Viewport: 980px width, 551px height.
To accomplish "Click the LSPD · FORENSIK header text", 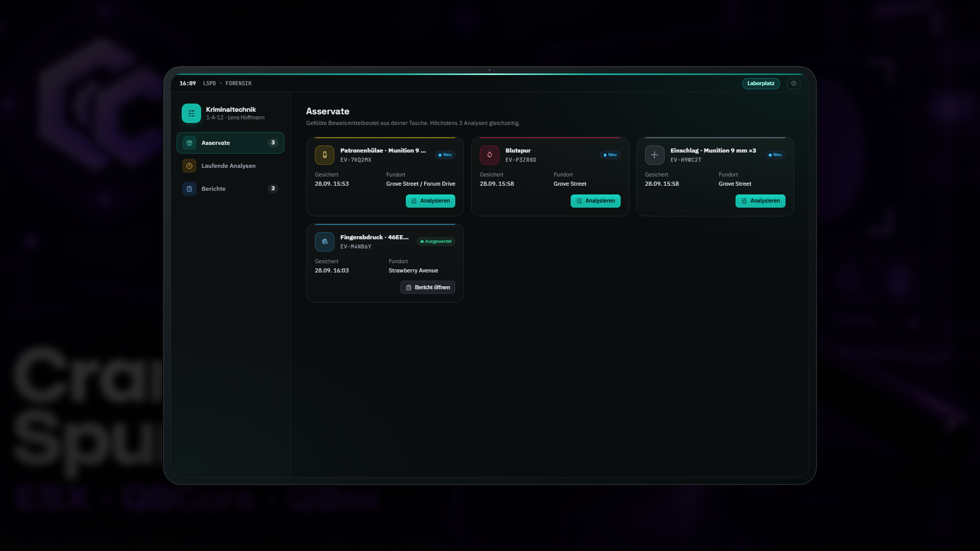I will pyautogui.click(x=227, y=84).
